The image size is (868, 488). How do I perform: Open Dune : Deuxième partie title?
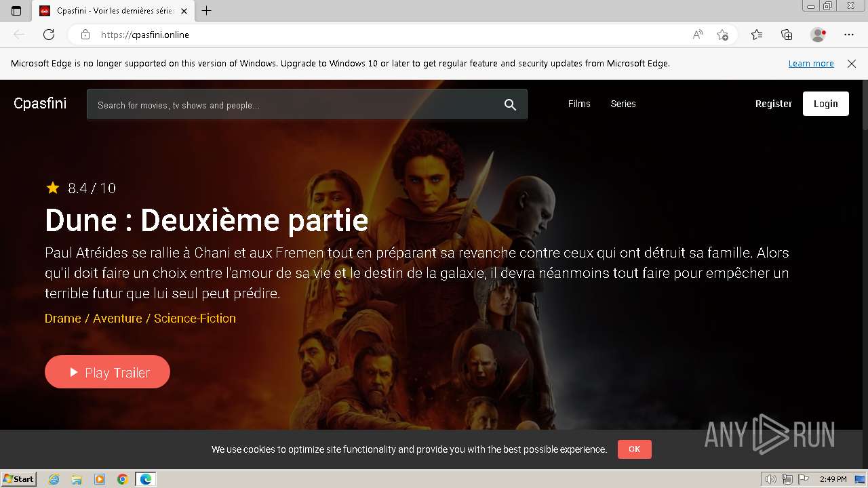(207, 220)
